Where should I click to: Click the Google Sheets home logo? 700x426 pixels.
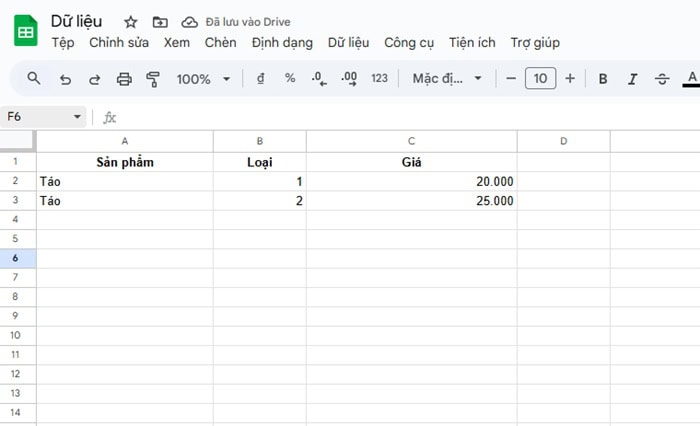point(25,31)
